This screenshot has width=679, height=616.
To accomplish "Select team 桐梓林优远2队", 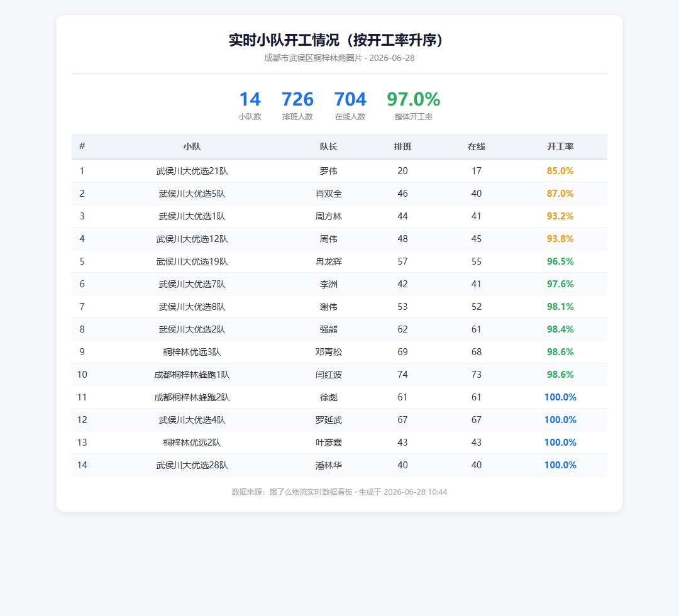I will [x=192, y=443].
